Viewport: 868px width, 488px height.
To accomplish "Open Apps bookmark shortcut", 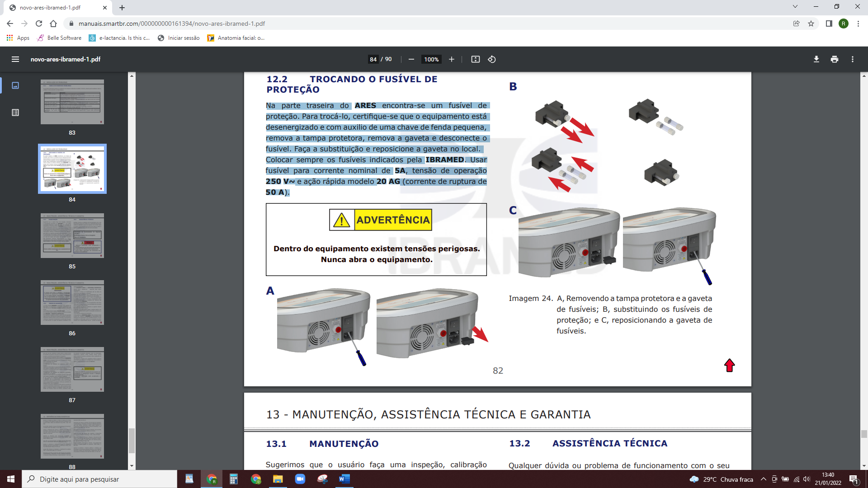I will tap(18, 38).
